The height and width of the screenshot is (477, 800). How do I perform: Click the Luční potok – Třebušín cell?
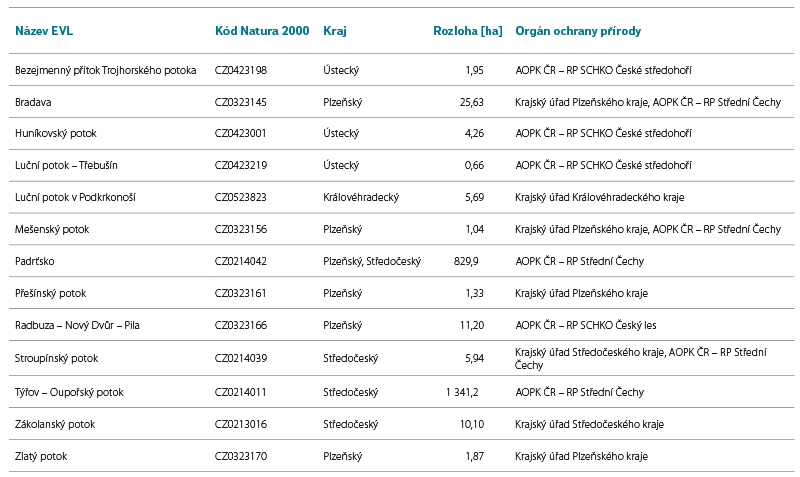(x=66, y=165)
